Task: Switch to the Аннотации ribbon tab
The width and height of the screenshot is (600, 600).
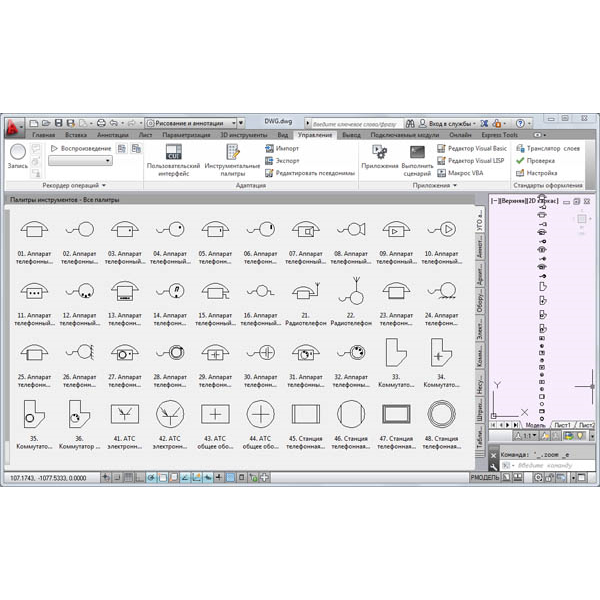Action: [x=112, y=135]
